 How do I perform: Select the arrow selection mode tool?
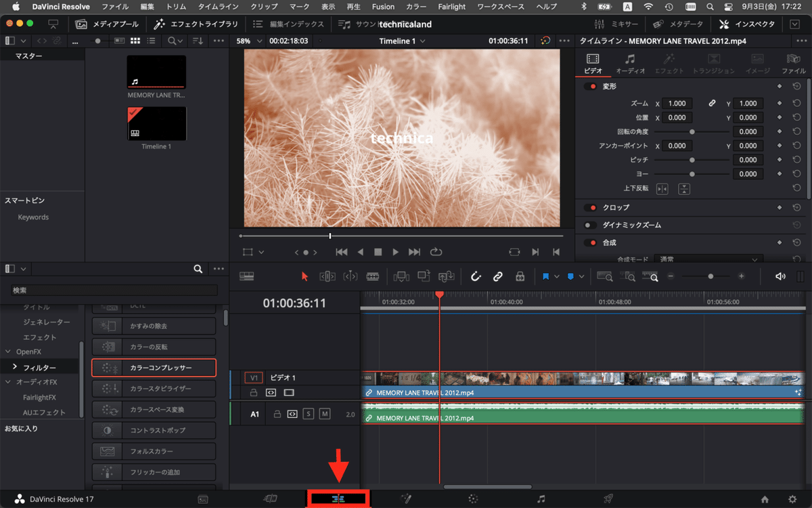tap(304, 276)
